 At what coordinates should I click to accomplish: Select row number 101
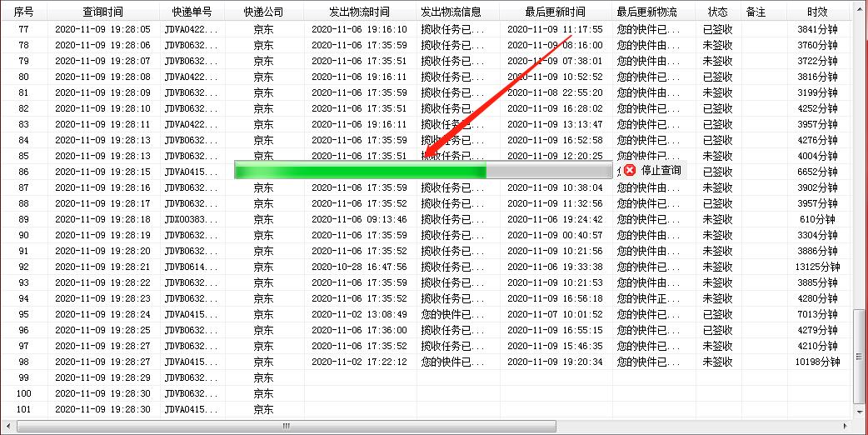[x=24, y=409]
